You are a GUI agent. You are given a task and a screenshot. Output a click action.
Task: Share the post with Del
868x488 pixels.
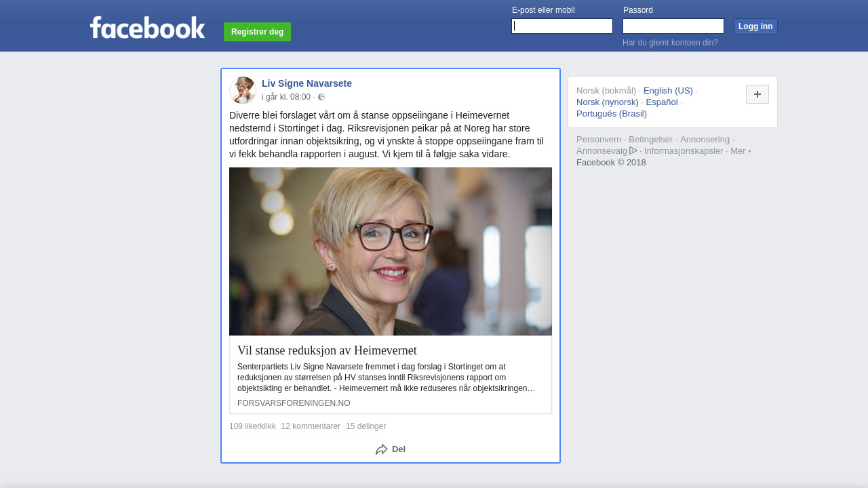pyautogui.click(x=391, y=449)
